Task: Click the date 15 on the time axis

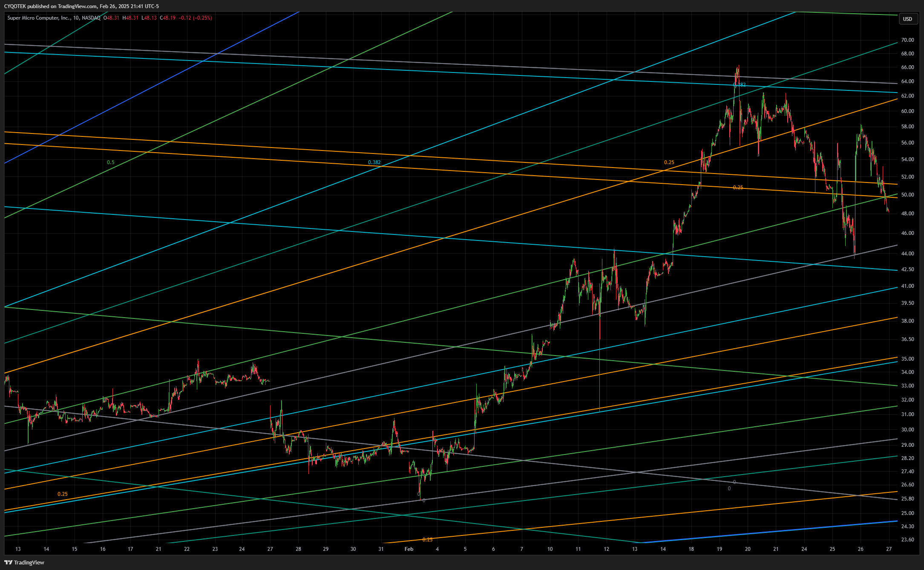Action: coord(75,549)
